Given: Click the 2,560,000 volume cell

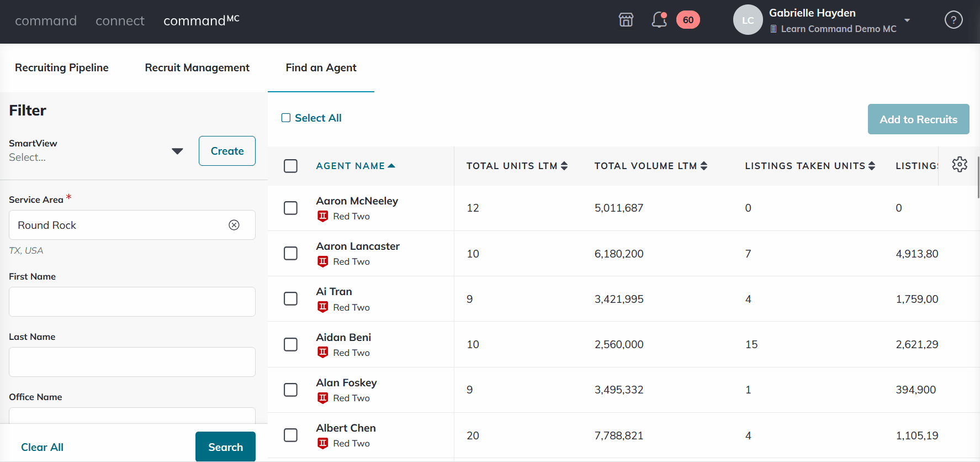Looking at the screenshot, I should click(619, 344).
